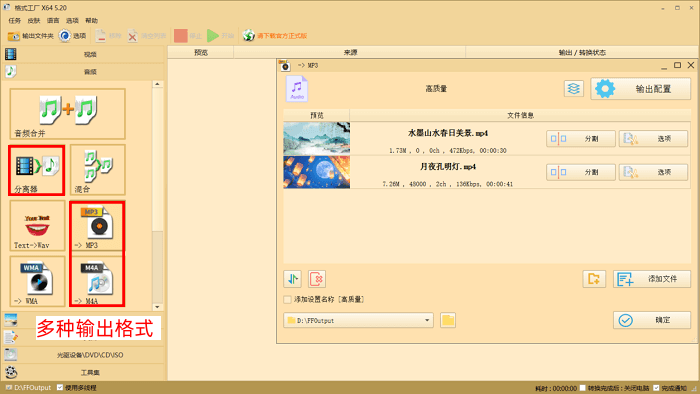The image size is (700, 394).
Task: Click the audio panel scrollbar down arrow
Action: click(x=157, y=307)
